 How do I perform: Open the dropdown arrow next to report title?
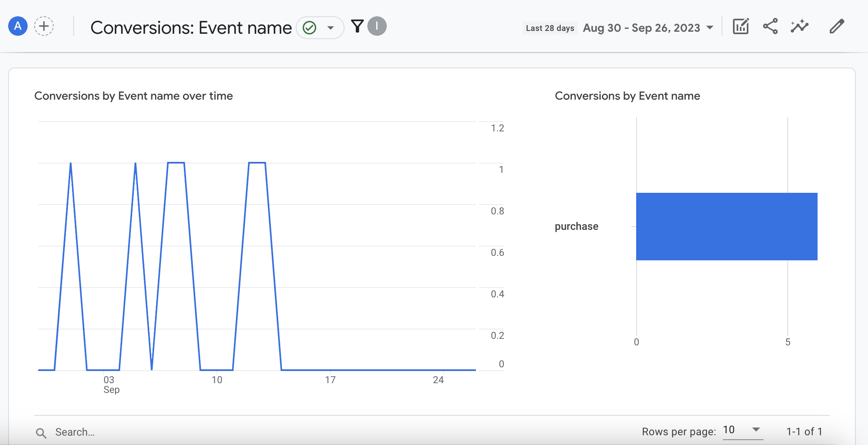pyautogui.click(x=331, y=28)
